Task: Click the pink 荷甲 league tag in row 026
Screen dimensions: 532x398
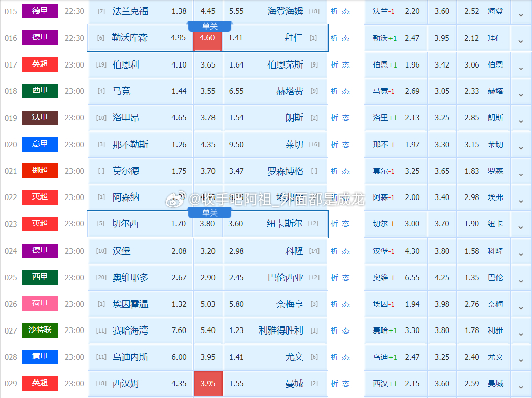Action: pos(40,304)
